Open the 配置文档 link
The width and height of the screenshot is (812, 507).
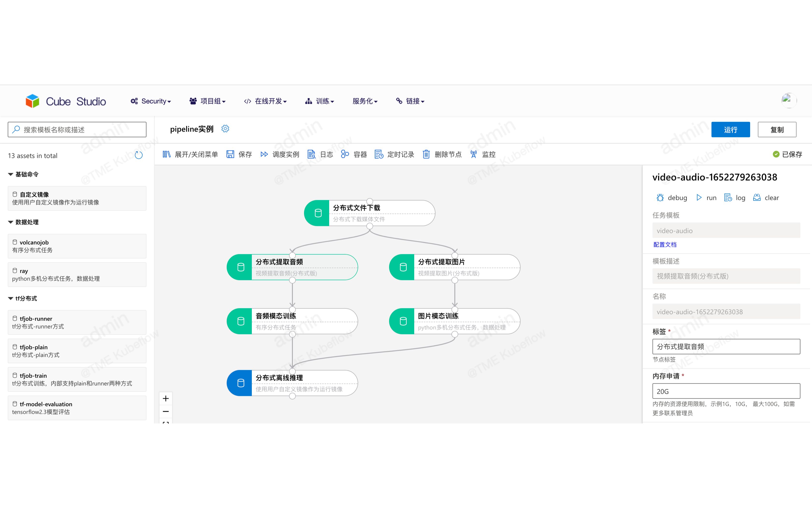click(x=665, y=244)
